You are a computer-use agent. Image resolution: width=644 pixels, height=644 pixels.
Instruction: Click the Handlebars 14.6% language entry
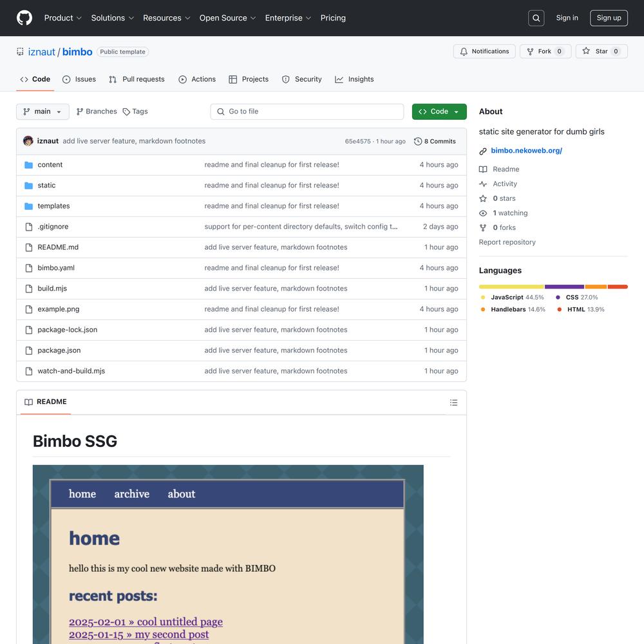(x=513, y=310)
